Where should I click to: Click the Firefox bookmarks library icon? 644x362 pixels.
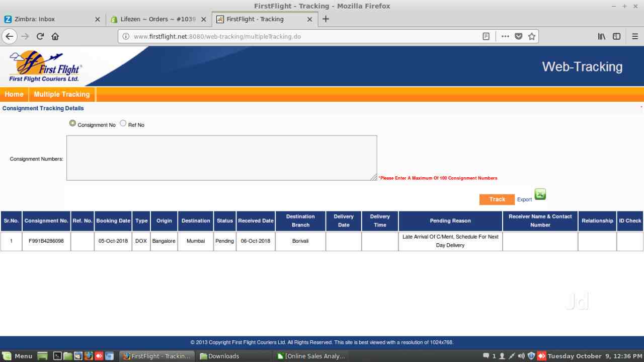[x=601, y=36]
